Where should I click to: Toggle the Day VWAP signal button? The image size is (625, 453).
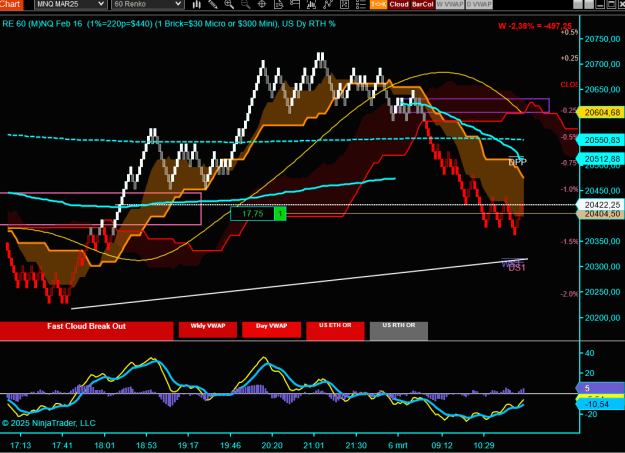271,330
